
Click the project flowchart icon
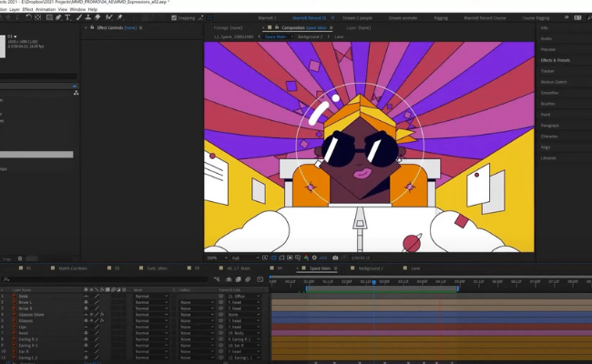(76, 93)
